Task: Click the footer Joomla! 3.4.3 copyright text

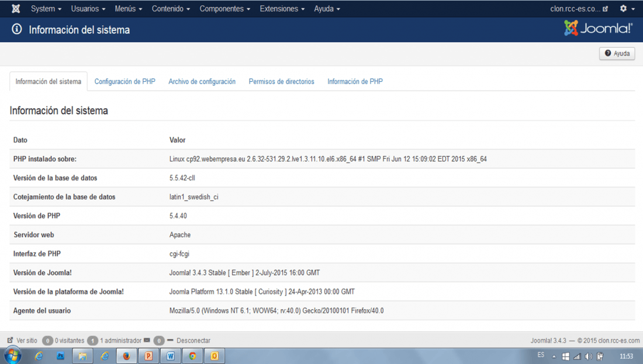Action: [x=585, y=340]
